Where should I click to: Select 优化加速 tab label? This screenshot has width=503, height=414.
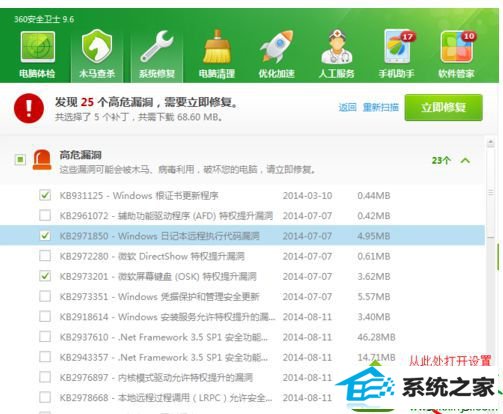pos(277,74)
